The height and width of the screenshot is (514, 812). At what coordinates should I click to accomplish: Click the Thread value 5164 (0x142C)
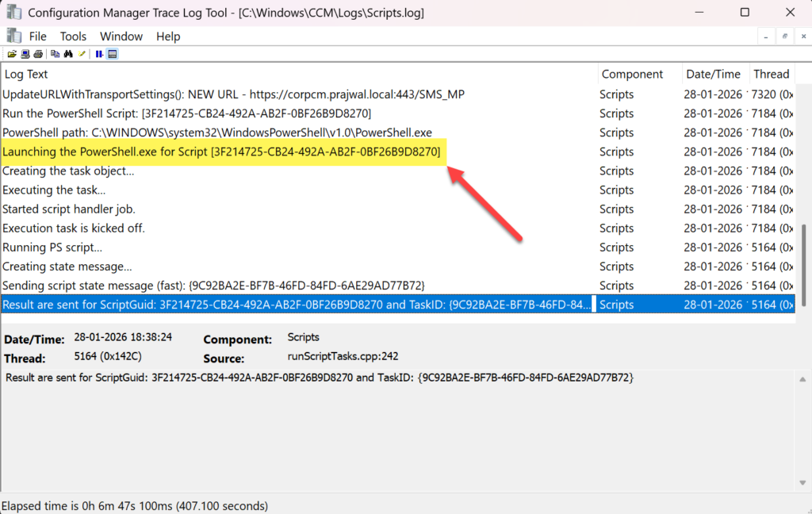[x=108, y=356]
